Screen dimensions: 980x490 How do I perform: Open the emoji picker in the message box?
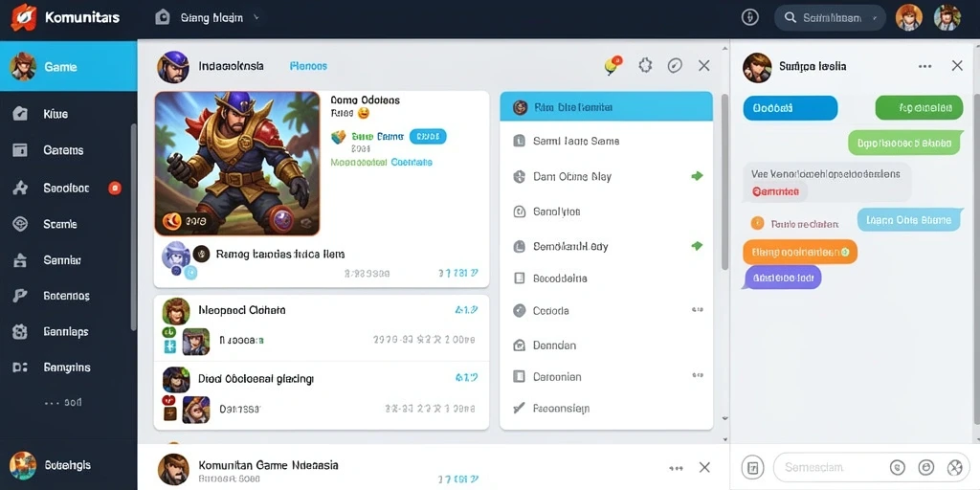tap(925, 467)
